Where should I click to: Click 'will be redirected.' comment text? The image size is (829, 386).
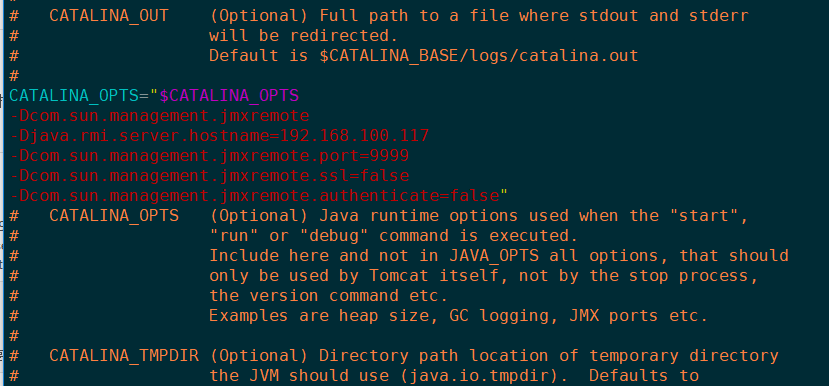(x=303, y=36)
